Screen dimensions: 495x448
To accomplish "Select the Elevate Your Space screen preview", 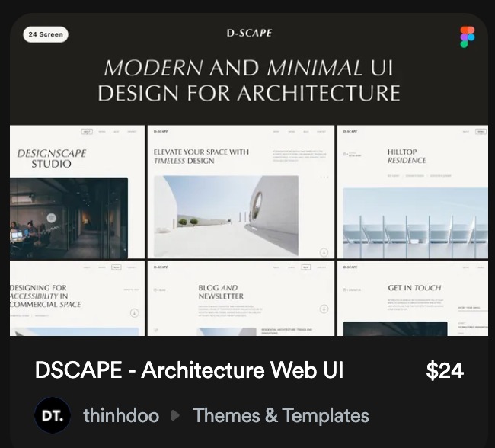I will coord(240,192).
